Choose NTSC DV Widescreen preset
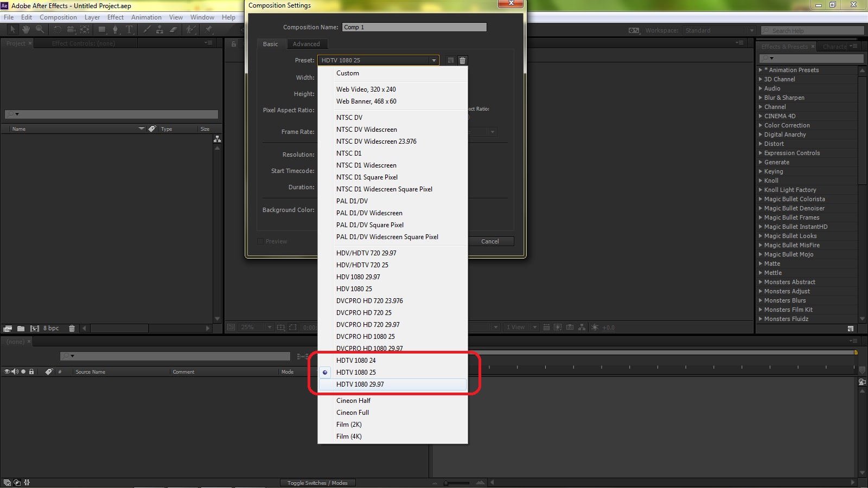 pos(393,130)
